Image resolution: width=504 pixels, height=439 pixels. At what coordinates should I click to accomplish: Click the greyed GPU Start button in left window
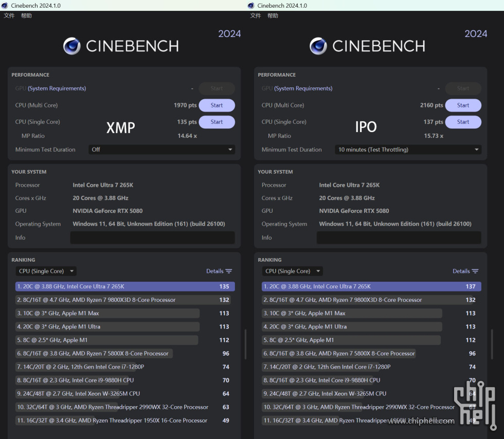click(217, 88)
